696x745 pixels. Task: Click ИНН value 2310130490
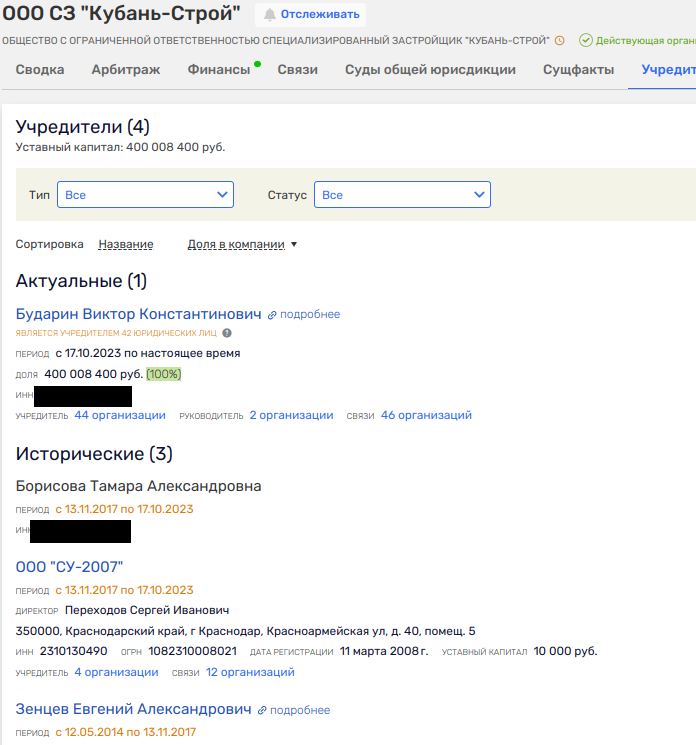pyautogui.click(x=74, y=651)
